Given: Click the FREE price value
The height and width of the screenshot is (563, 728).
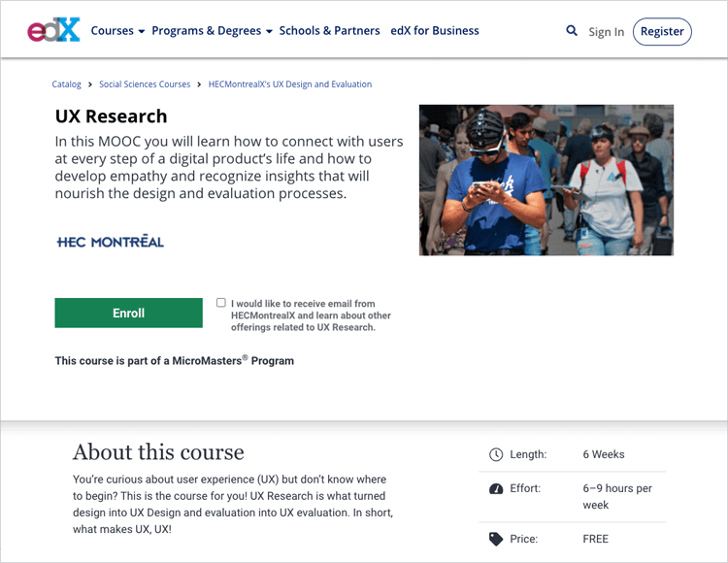Looking at the screenshot, I should point(596,539).
